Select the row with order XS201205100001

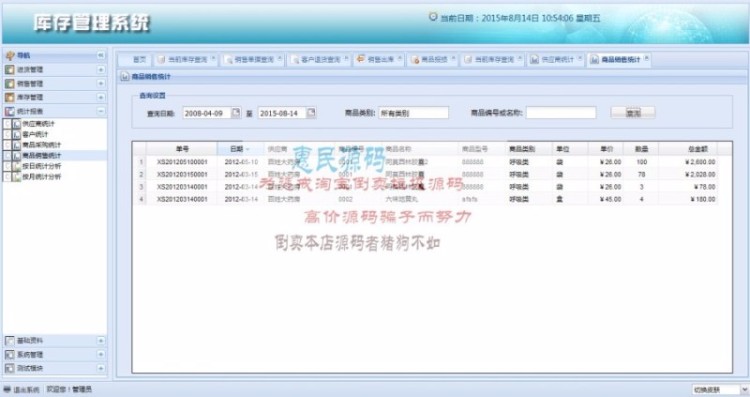click(425, 162)
